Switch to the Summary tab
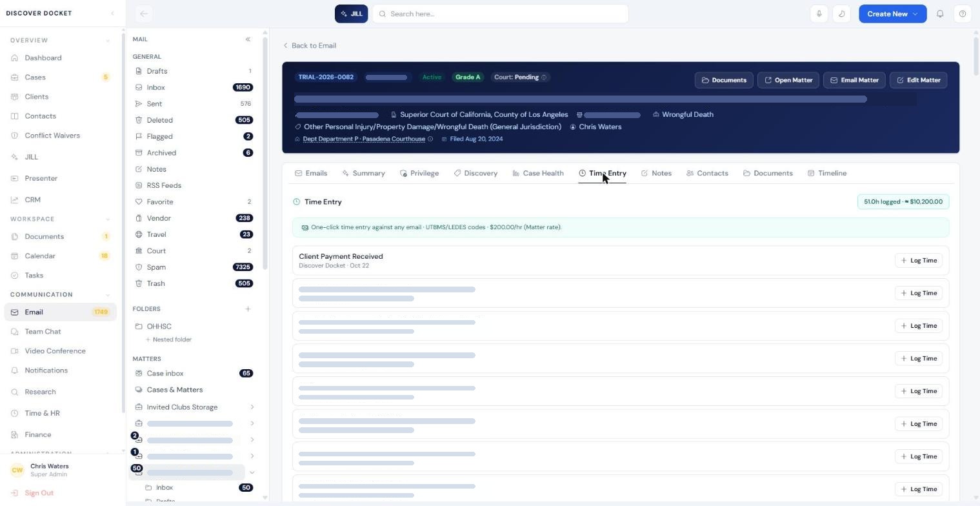This screenshot has height=506, width=980. (363, 173)
